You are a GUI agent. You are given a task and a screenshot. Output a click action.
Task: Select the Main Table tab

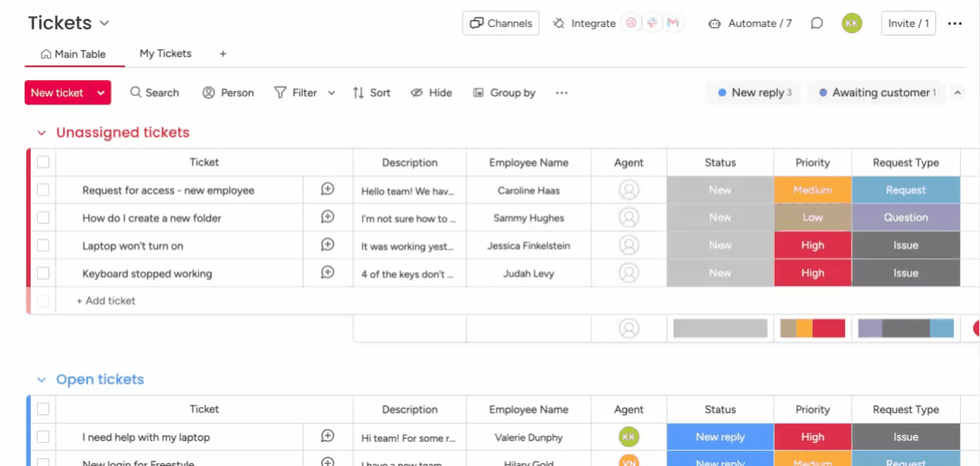coord(73,54)
